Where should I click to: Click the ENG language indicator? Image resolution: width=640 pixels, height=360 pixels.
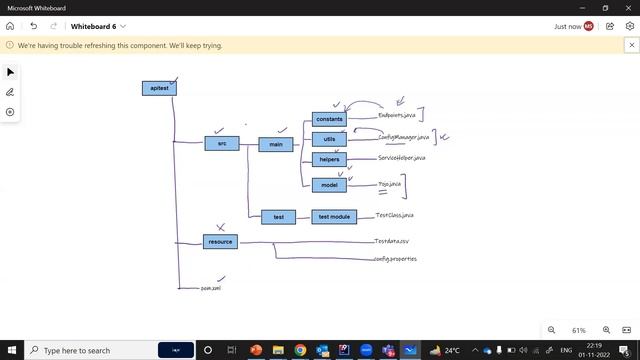coord(566,350)
